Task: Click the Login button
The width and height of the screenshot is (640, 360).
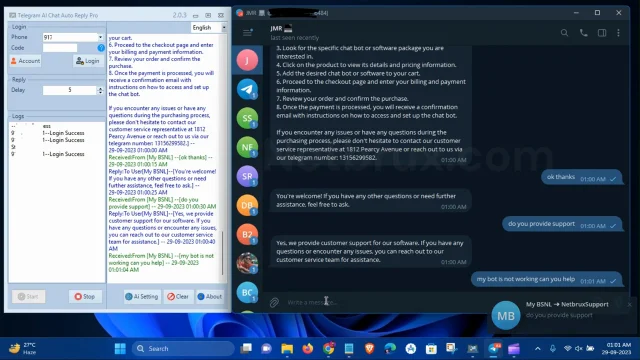Action: [88, 61]
